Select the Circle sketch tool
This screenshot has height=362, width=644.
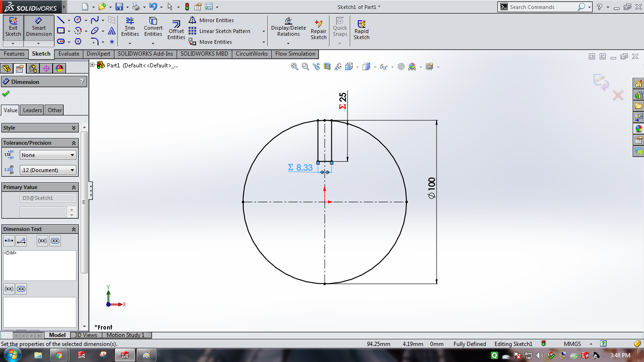point(78,20)
